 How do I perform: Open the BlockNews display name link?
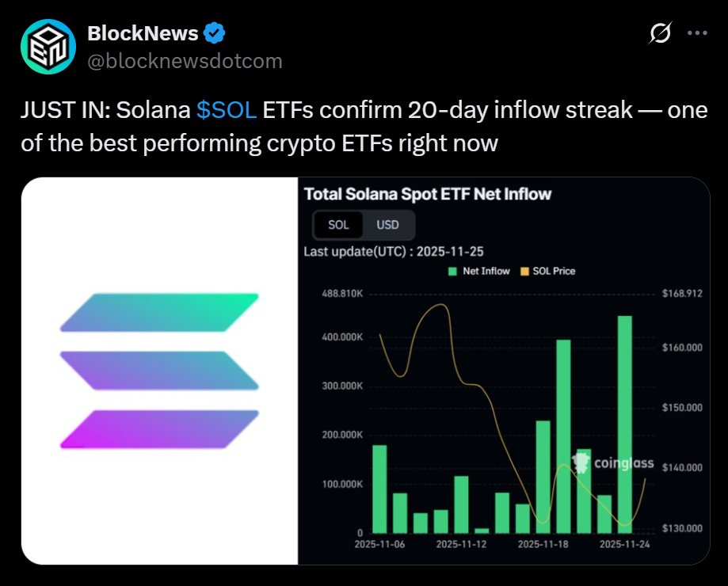[143, 33]
